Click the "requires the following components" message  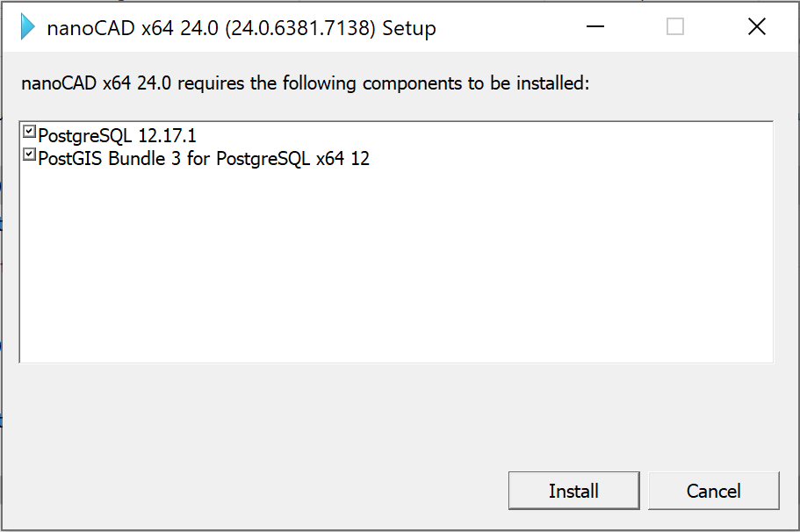(x=304, y=84)
